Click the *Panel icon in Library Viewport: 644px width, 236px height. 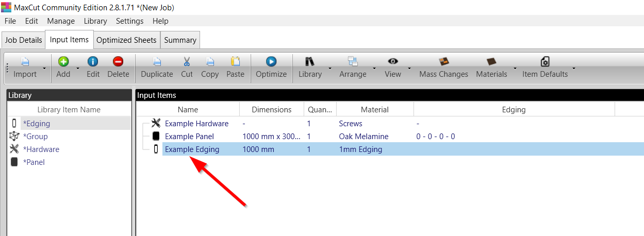pos(14,162)
